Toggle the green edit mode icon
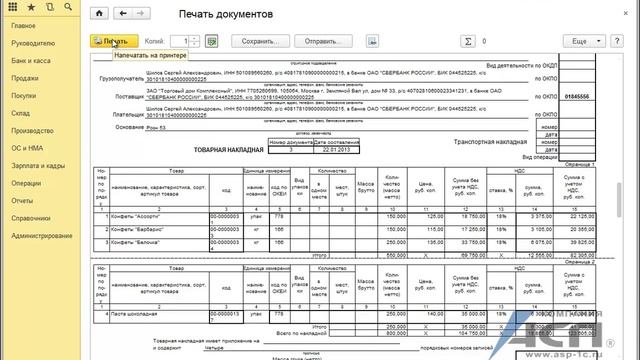The width and height of the screenshot is (640, 360). [x=211, y=41]
